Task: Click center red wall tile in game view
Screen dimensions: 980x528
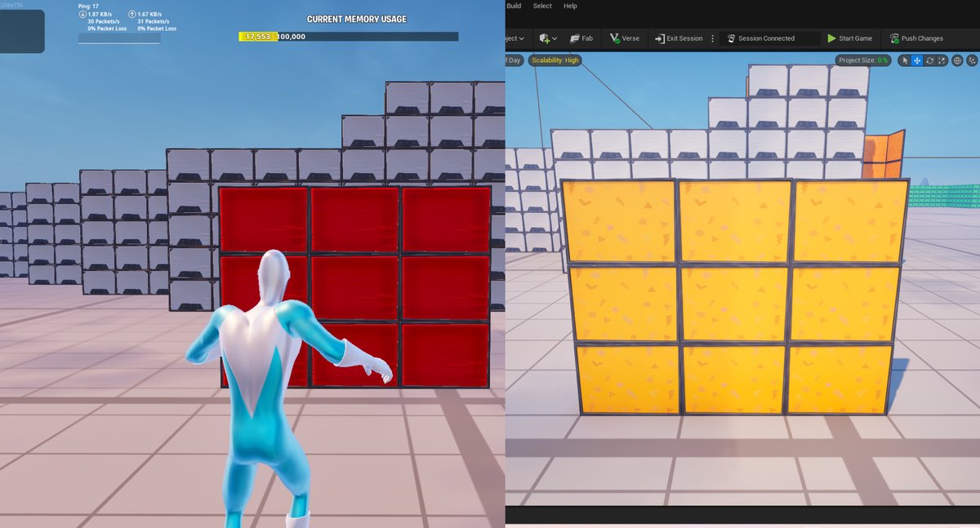Action: pyautogui.click(x=354, y=287)
